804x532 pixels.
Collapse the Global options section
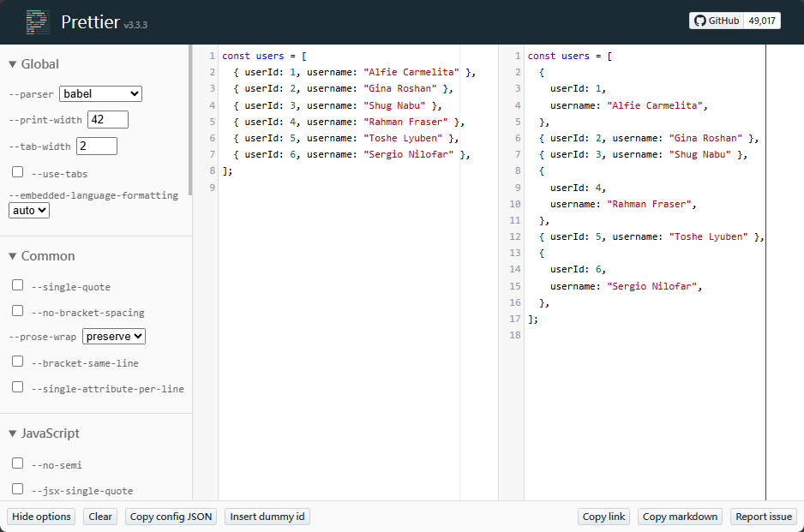tap(33, 64)
